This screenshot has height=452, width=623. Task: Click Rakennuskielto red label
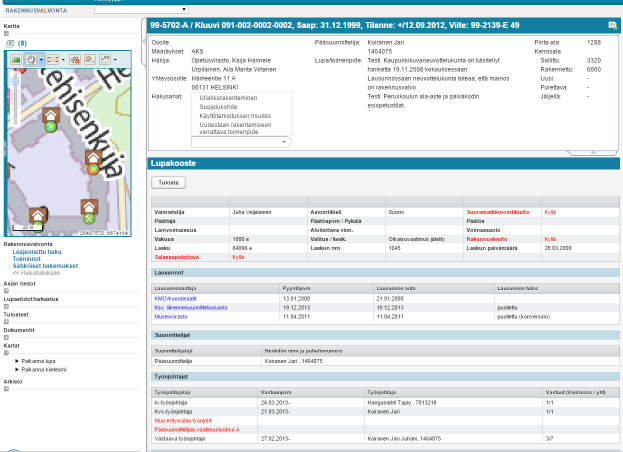point(487,239)
